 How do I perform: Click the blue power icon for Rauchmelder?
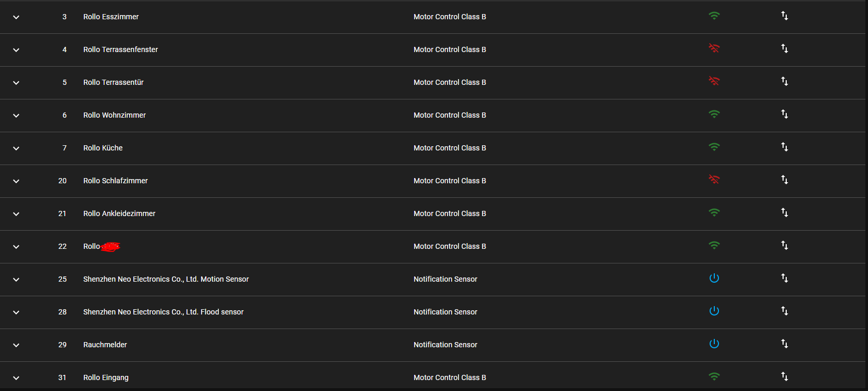[714, 344]
